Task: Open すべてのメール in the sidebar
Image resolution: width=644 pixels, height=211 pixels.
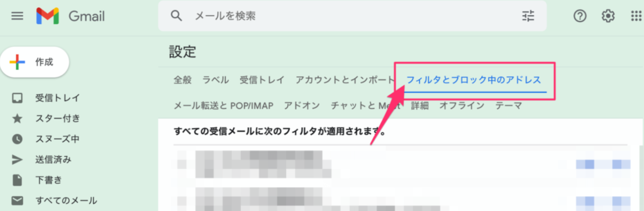Action: (66, 201)
